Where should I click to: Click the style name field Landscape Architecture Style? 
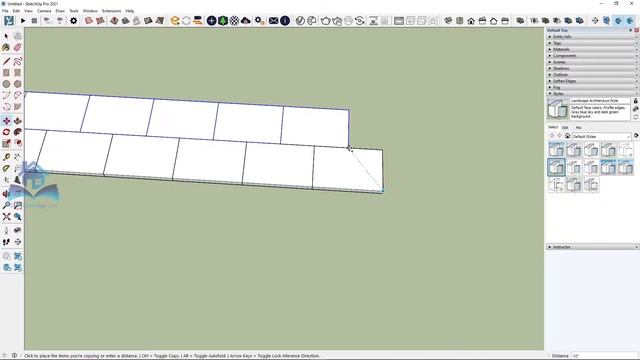(600, 100)
